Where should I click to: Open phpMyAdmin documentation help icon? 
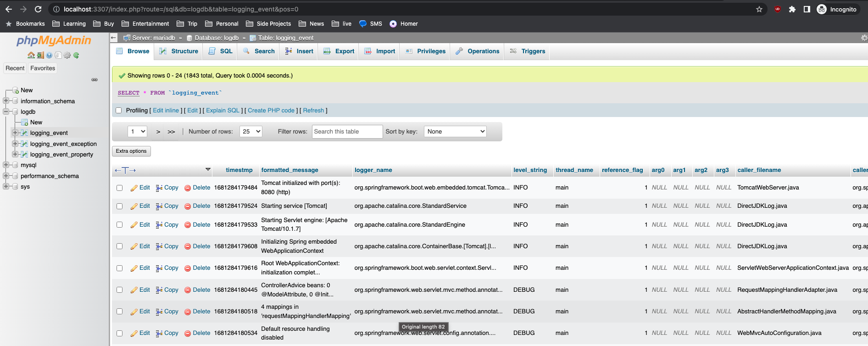point(49,55)
